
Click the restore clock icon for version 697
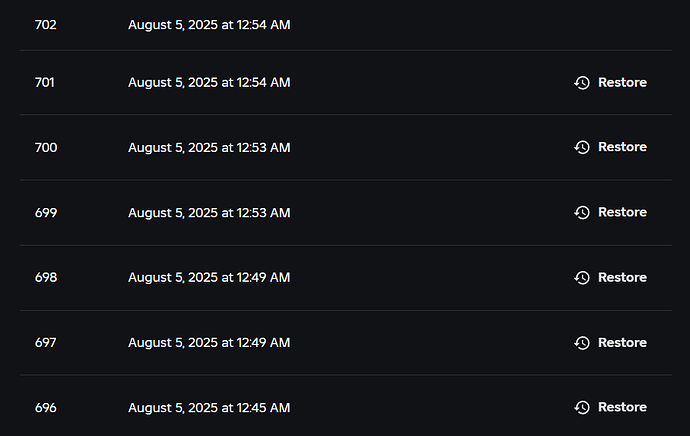(x=582, y=343)
